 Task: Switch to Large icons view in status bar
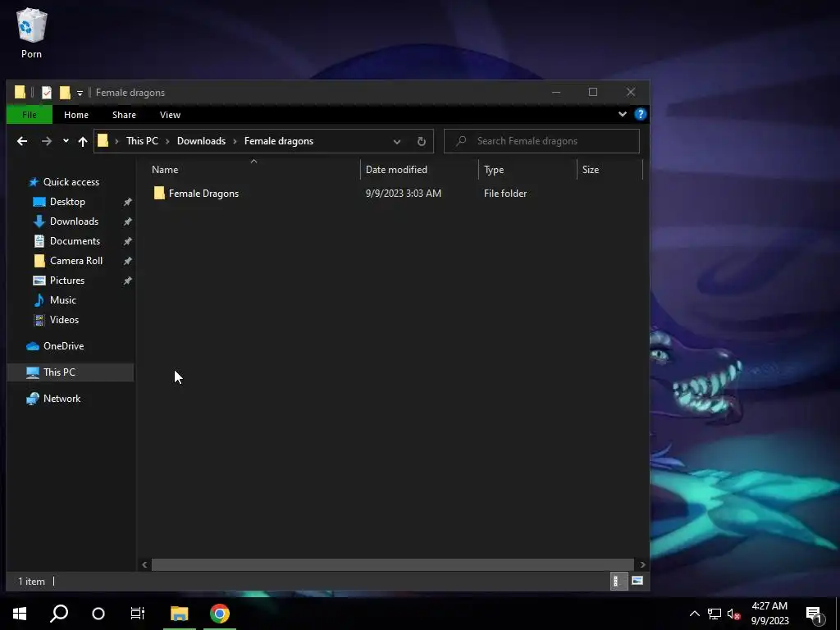[x=637, y=582]
